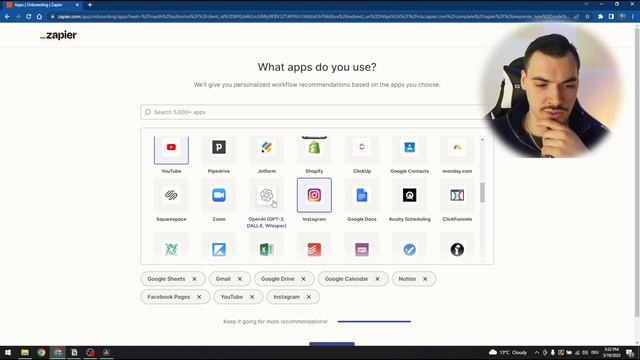Select the purple card app icon
The image size is (640, 360).
tap(362, 249)
